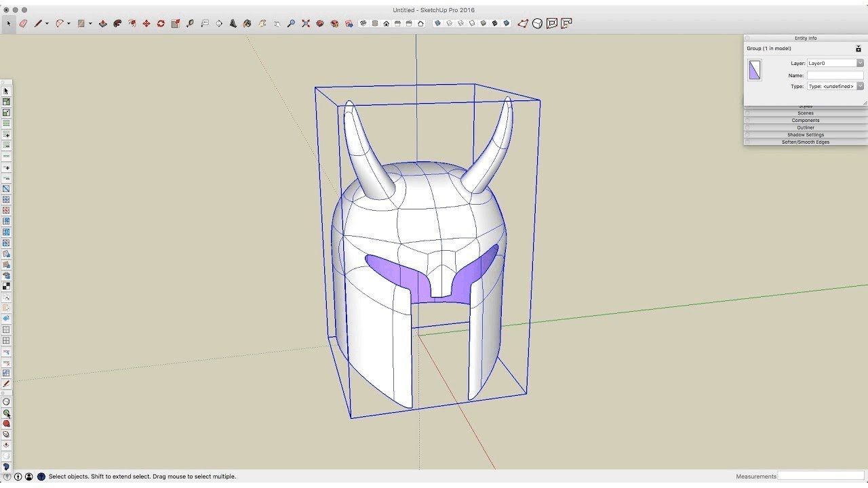The height and width of the screenshot is (488, 868).
Task: Toggle Entity Info details expand button
Action: coord(859,49)
